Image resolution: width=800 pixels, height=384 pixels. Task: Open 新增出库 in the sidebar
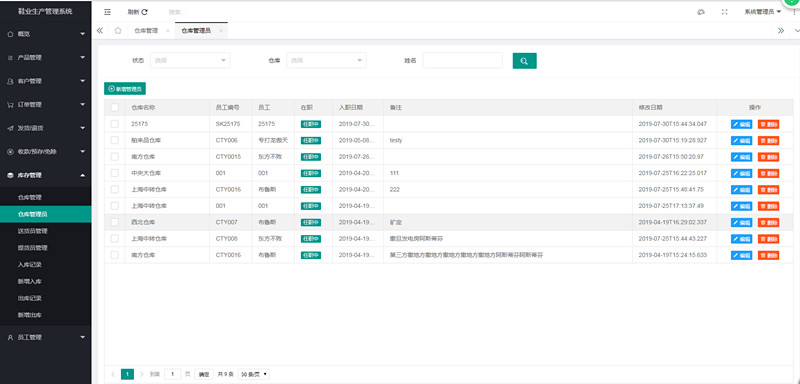[x=46, y=315]
